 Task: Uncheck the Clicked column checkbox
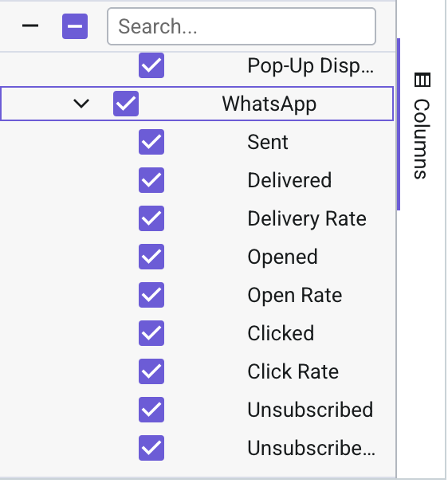(151, 333)
